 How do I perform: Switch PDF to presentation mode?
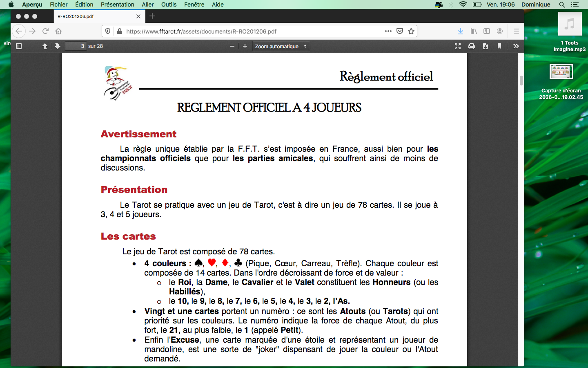(x=458, y=46)
